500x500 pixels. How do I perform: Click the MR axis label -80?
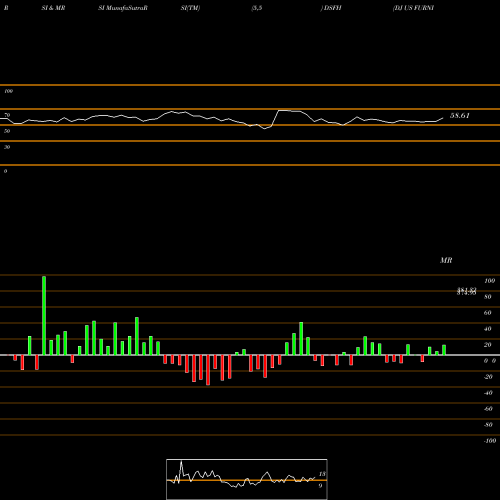click(488, 425)
